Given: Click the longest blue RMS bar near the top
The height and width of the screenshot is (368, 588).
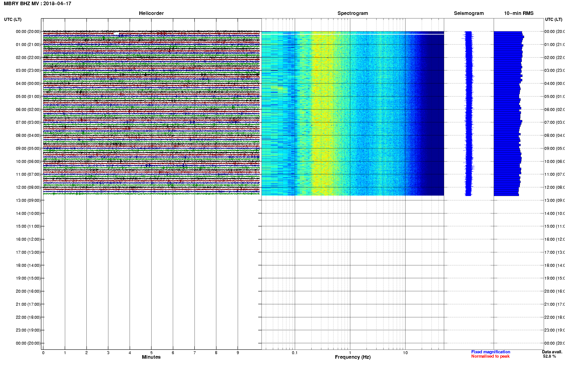Looking at the screenshot, I should pyautogui.click(x=509, y=37).
